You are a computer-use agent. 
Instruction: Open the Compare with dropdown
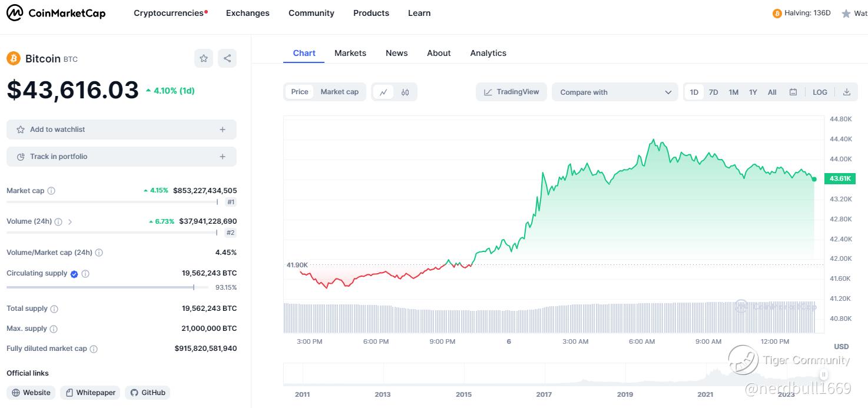[x=615, y=92]
